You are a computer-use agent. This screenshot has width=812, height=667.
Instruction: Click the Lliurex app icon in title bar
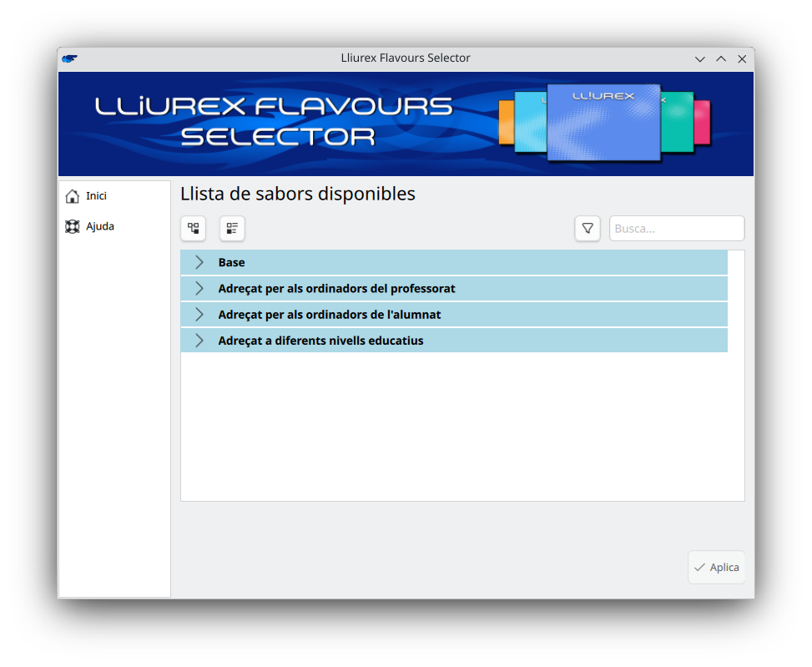point(70,58)
